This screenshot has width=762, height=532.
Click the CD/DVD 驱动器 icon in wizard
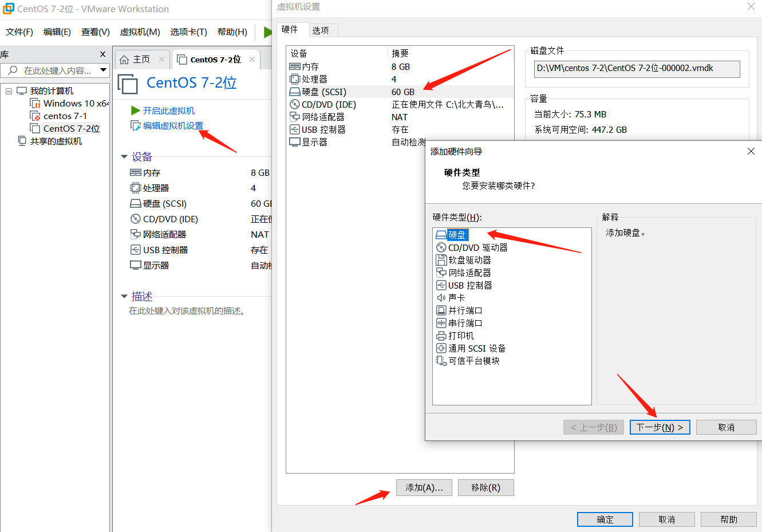pyautogui.click(x=441, y=247)
